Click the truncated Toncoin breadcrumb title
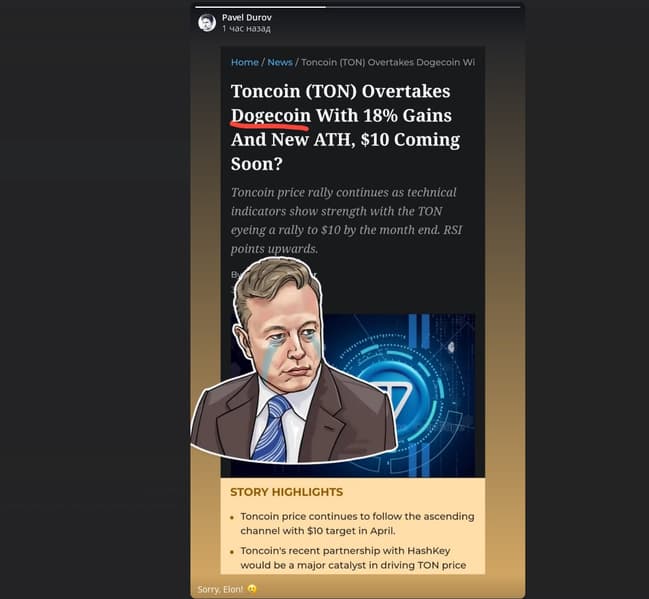 (x=388, y=62)
